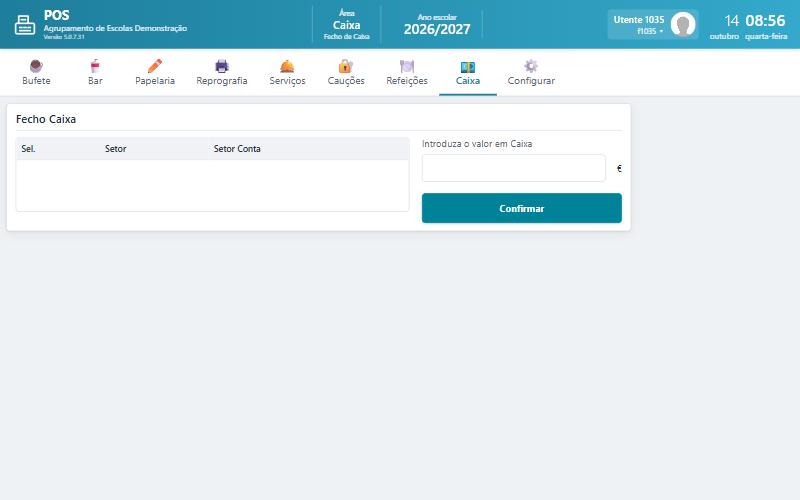800x500 pixels.
Task: Click the Sel. column header
Action: coord(28,149)
